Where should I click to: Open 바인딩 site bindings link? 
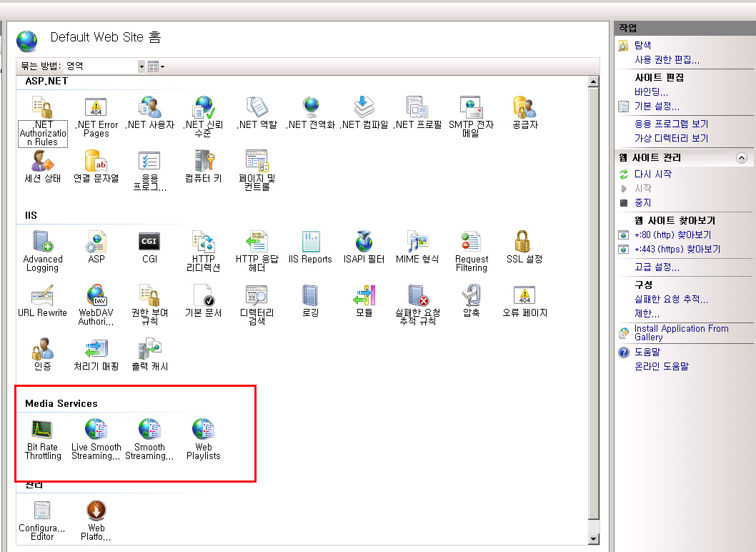(x=651, y=92)
